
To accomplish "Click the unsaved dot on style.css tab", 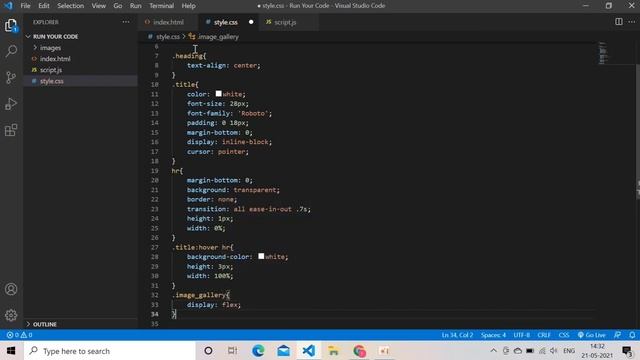I will click(x=251, y=22).
